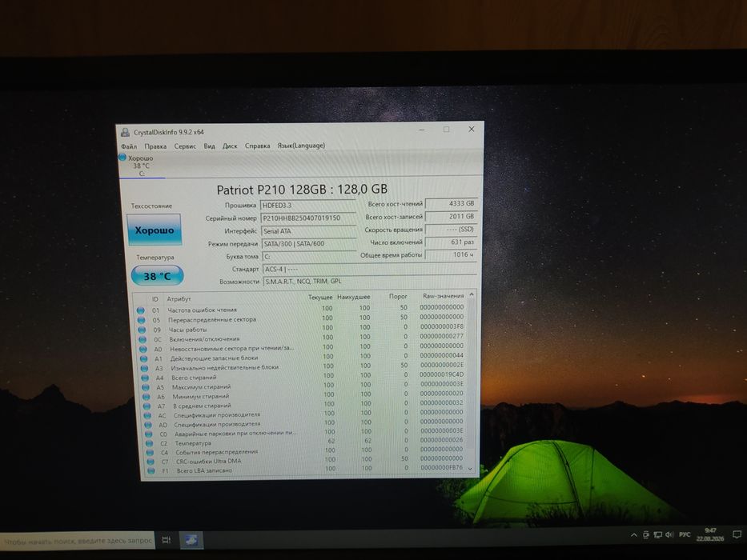Open the network icon in system tray

click(658, 534)
